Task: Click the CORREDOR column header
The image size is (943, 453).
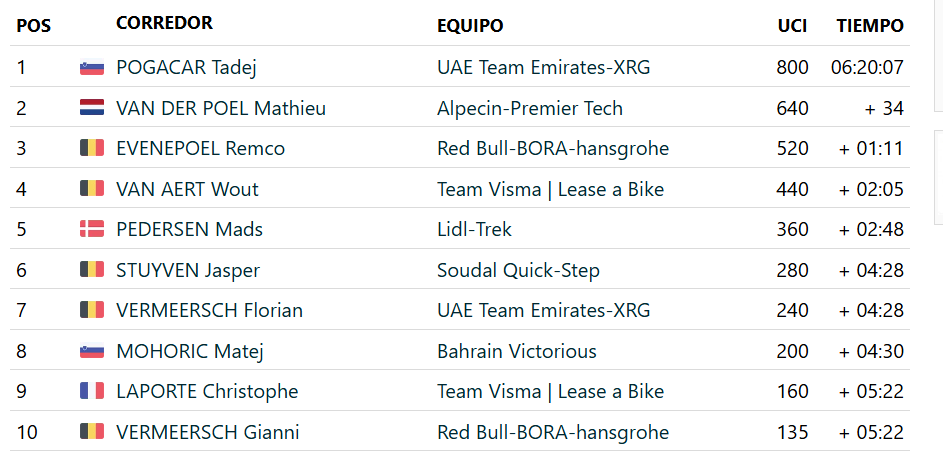Action: pyautogui.click(x=164, y=23)
